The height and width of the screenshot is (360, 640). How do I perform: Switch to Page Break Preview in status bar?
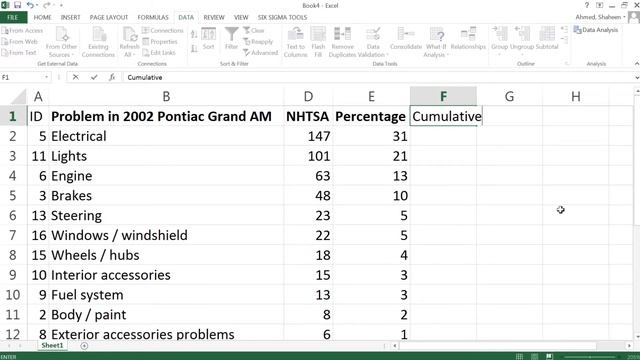[x=549, y=356]
